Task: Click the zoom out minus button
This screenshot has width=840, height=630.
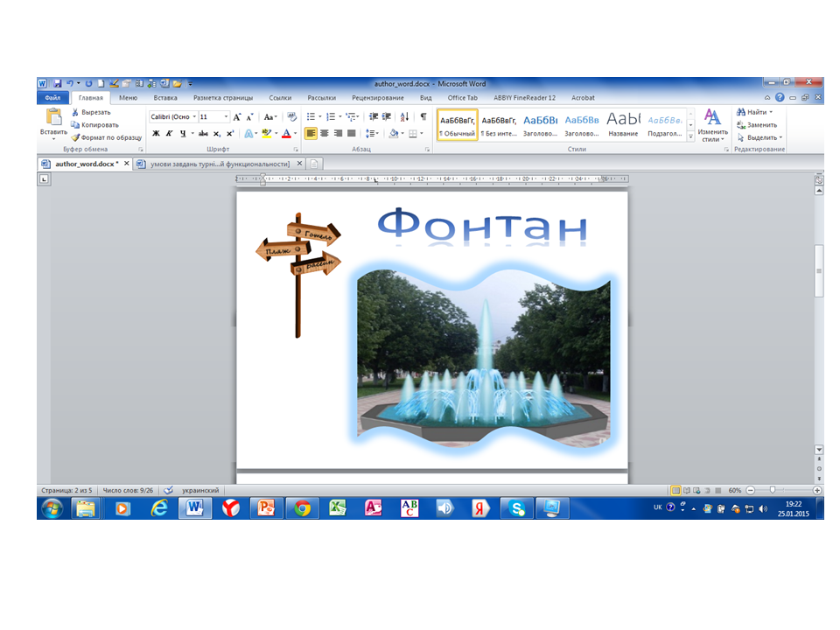Action: (751, 490)
